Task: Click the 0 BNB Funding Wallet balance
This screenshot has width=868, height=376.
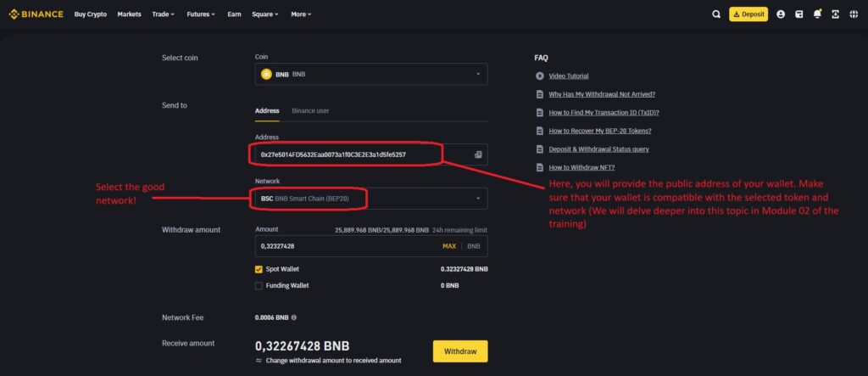Action: [x=449, y=286]
